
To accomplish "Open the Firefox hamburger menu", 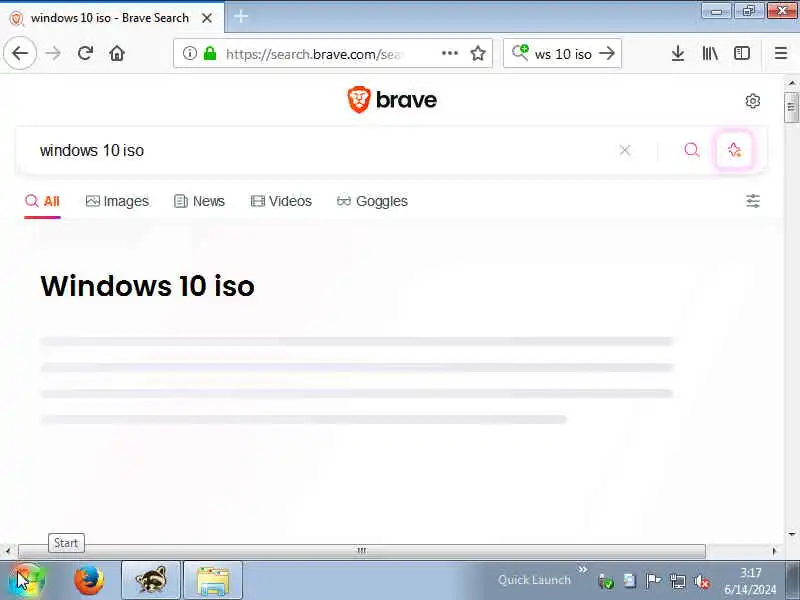I will [x=781, y=53].
